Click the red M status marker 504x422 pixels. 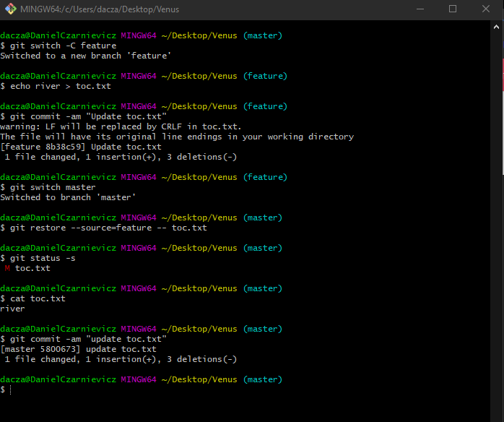[x=7, y=268]
